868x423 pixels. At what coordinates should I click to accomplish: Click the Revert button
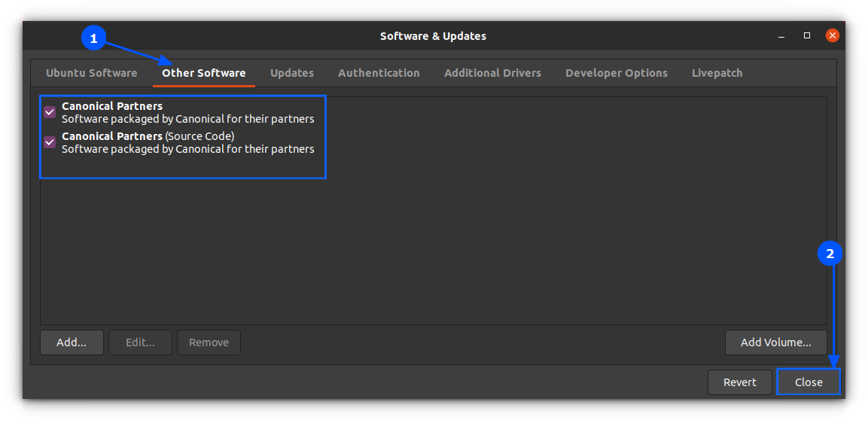pos(739,382)
